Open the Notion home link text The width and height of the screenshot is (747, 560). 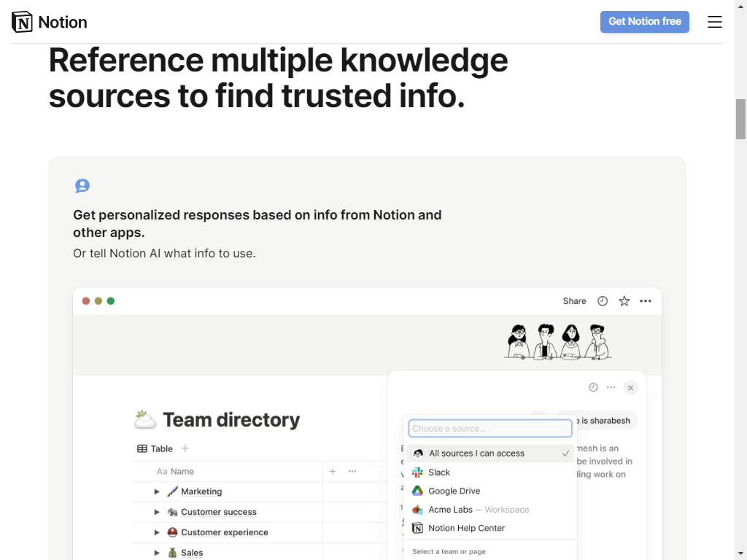63,22
